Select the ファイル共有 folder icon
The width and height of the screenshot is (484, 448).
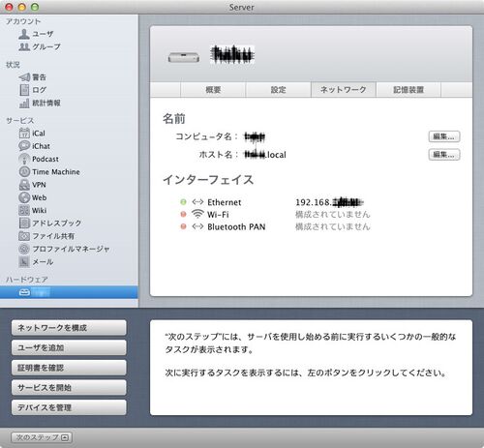(24, 236)
